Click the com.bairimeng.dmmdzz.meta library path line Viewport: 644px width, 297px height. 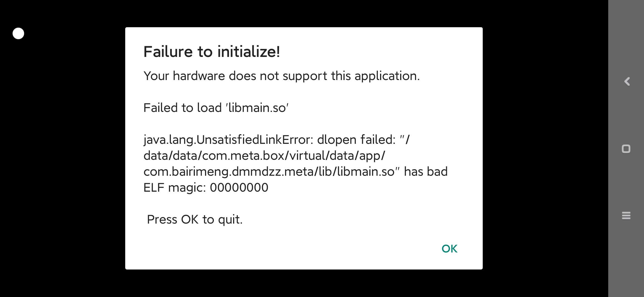coord(270,172)
